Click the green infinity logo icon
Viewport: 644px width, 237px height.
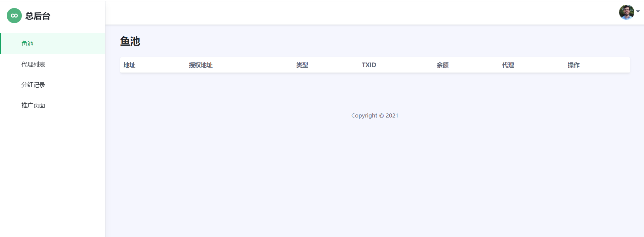(x=14, y=16)
